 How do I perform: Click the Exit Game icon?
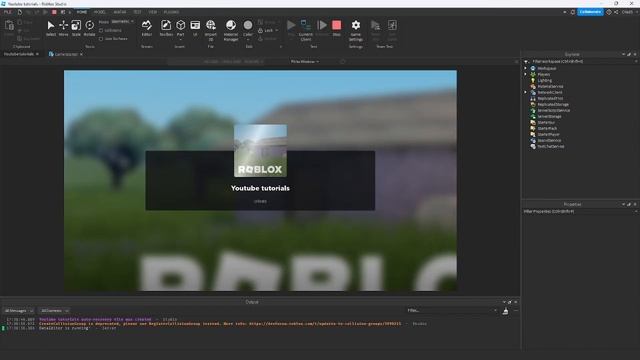[392, 25]
